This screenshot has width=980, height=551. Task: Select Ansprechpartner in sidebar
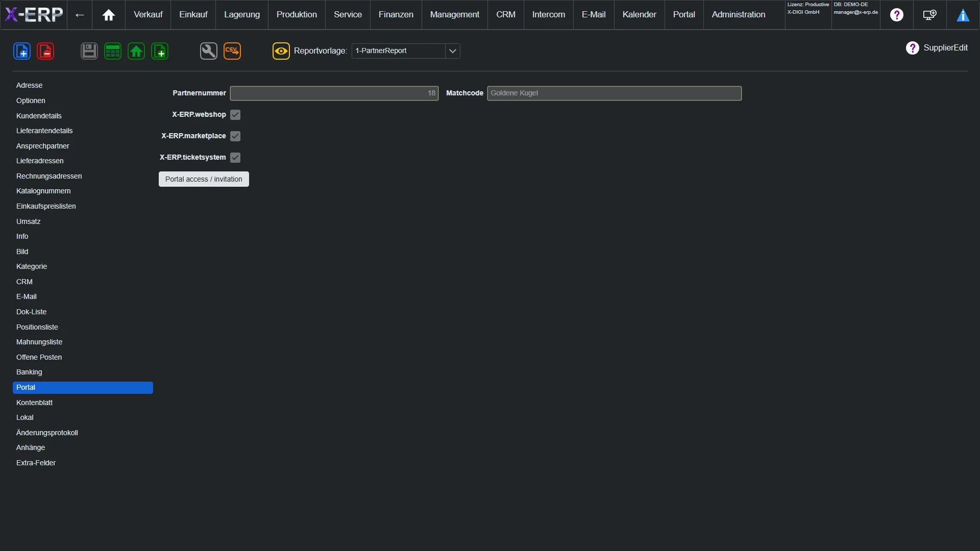(x=83, y=146)
